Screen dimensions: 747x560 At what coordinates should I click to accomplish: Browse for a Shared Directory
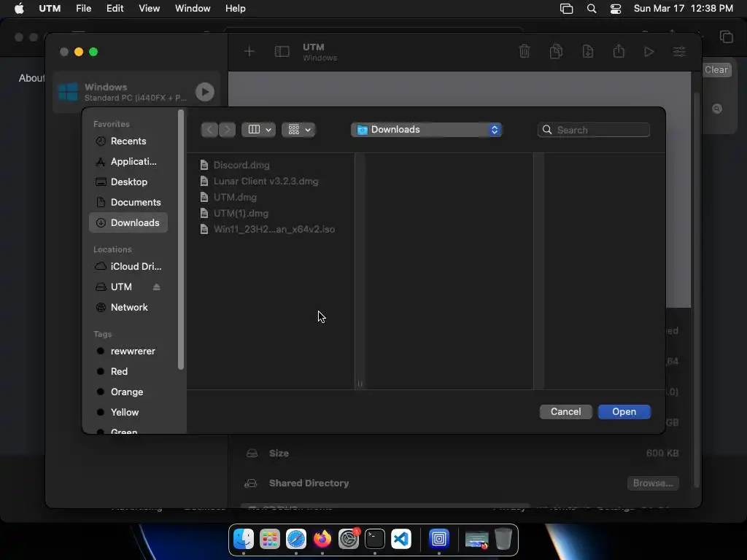[653, 483]
